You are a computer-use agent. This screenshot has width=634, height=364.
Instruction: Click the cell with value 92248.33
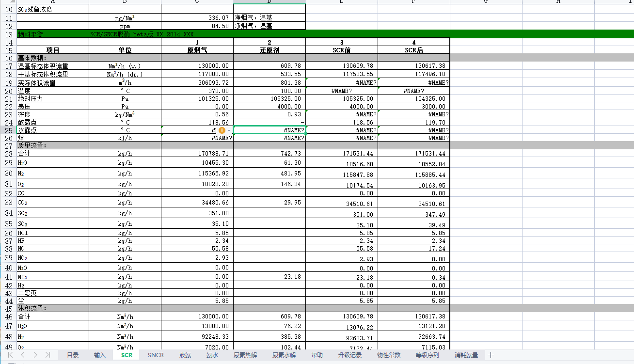click(x=197, y=336)
